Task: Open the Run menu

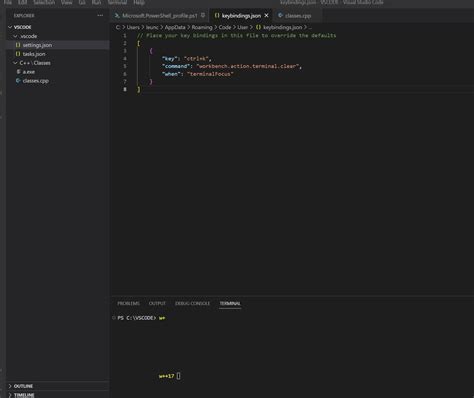Action: click(x=96, y=2)
